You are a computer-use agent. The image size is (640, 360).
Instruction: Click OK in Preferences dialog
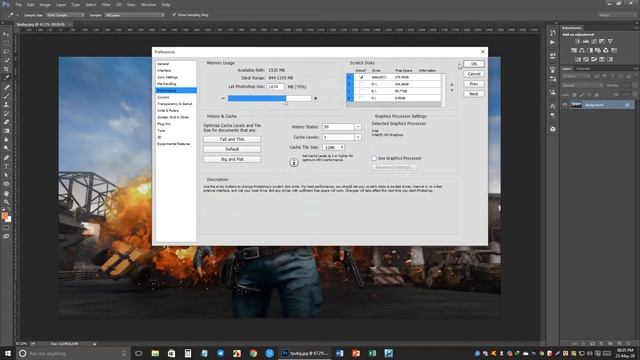tap(473, 64)
